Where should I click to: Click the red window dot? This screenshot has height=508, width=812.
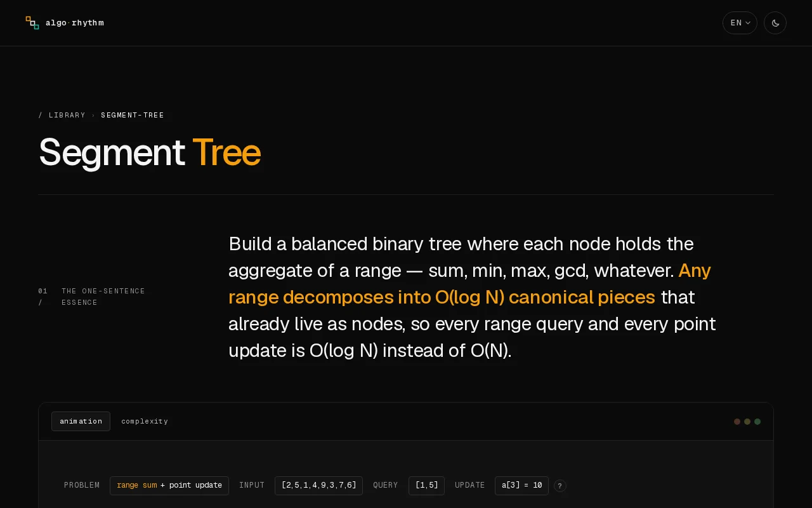(737, 422)
